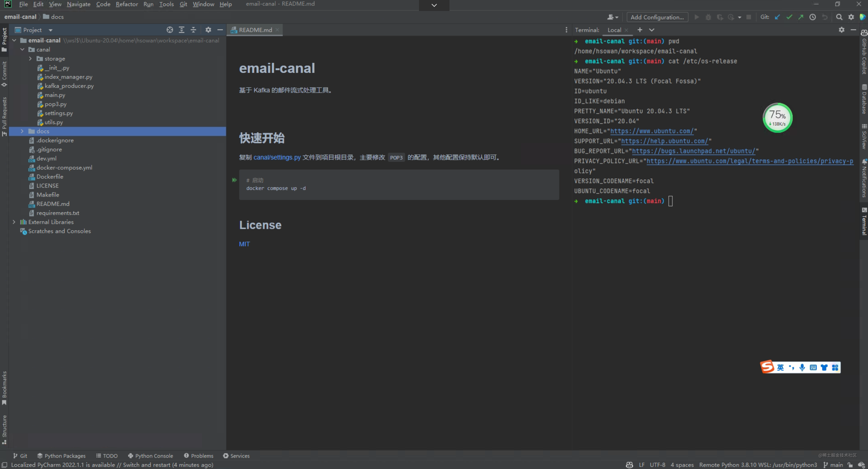Viewport: 868px width, 469px height.
Task: Open the File menu
Action: coord(23,4)
